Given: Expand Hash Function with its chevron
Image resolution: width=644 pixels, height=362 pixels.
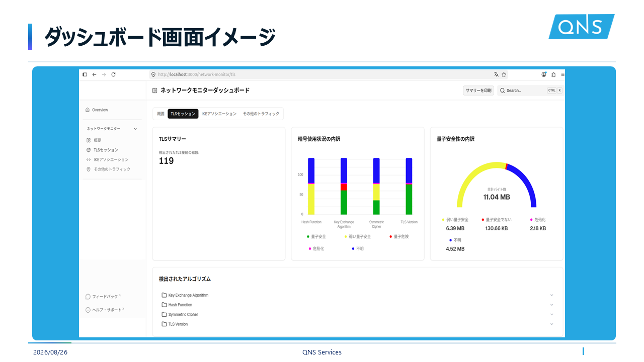Looking at the screenshot, I should [551, 305].
